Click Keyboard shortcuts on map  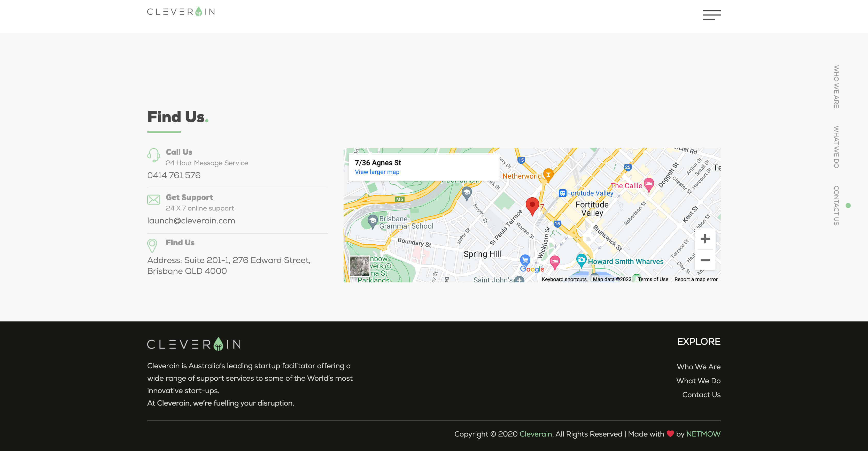[564, 279]
